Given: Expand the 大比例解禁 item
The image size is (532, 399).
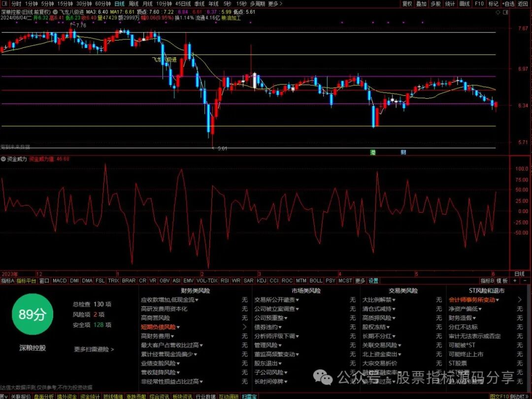Looking at the screenshot, I should [379, 300].
